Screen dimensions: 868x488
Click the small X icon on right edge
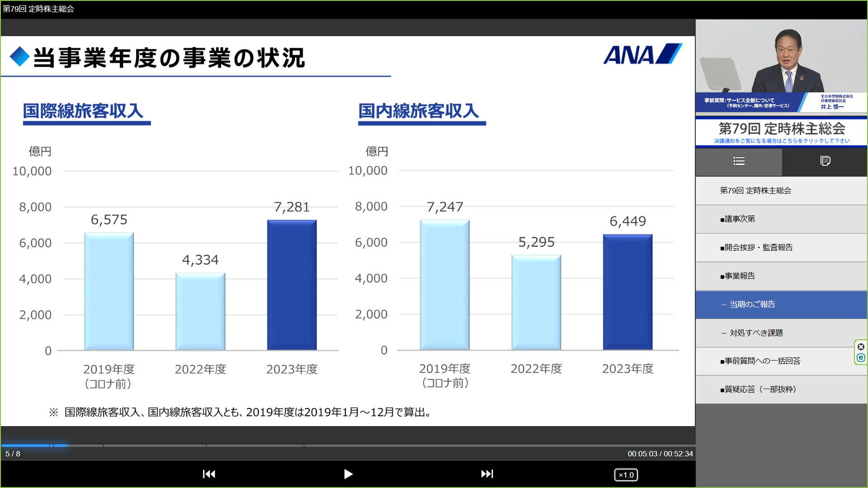(x=861, y=347)
